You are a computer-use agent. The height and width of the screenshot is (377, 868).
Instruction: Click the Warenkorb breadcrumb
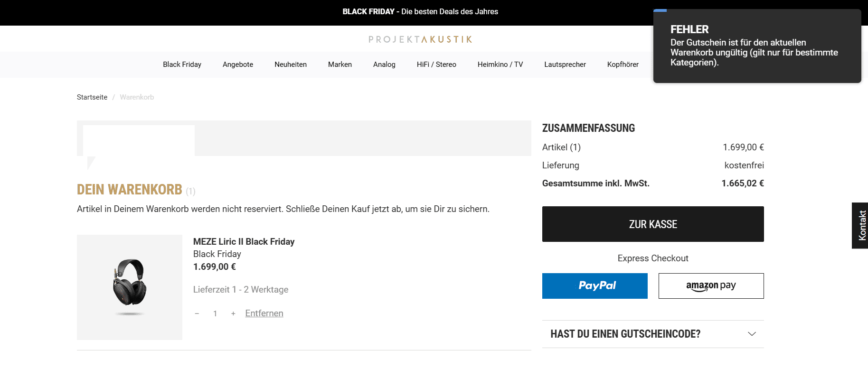click(137, 97)
